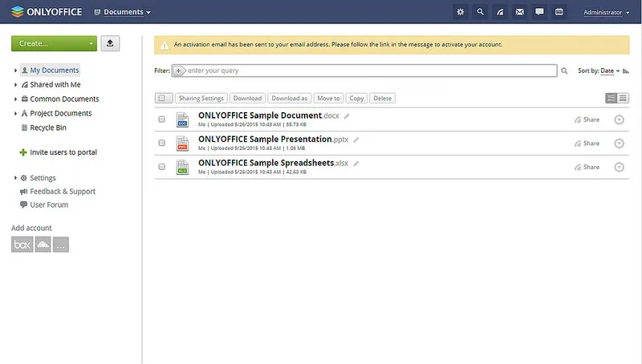The height and width of the screenshot is (364, 642).
Task: Expand the Common Documents tree arrow
Action: pyautogui.click(x=15, y=99)
